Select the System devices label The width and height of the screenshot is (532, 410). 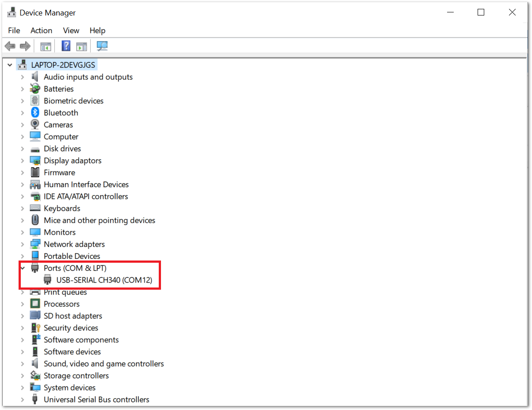69,387
